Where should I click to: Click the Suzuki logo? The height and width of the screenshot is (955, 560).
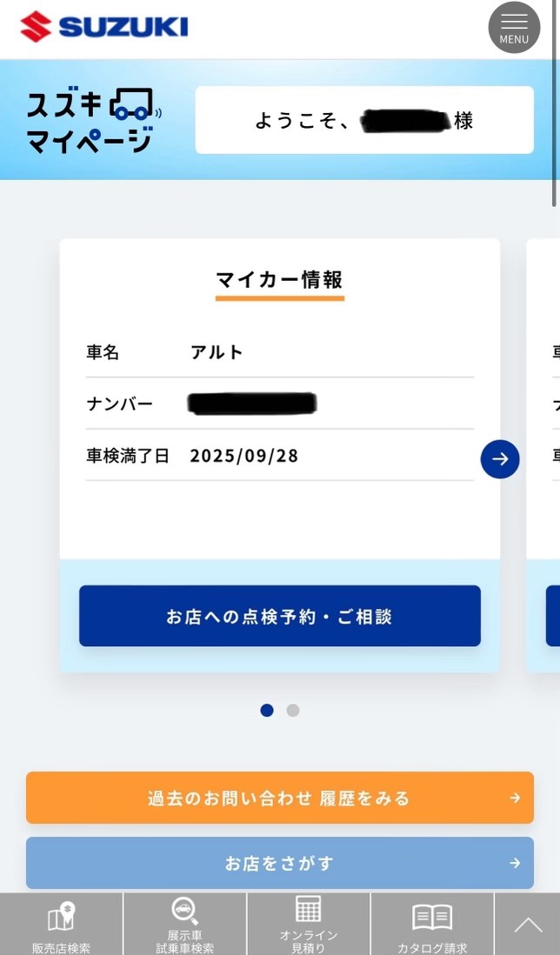[x=104, y=27]
